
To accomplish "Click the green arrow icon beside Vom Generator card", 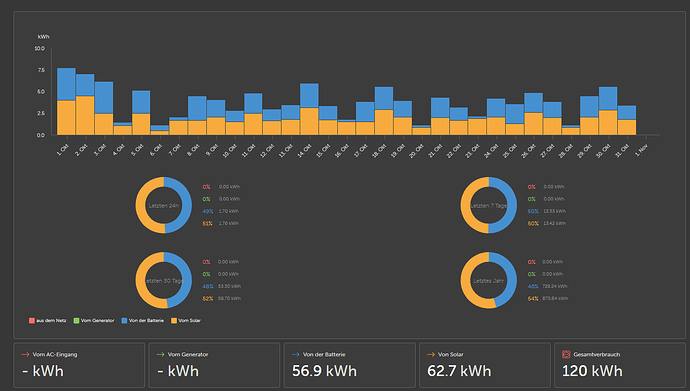I will (160, 354).
